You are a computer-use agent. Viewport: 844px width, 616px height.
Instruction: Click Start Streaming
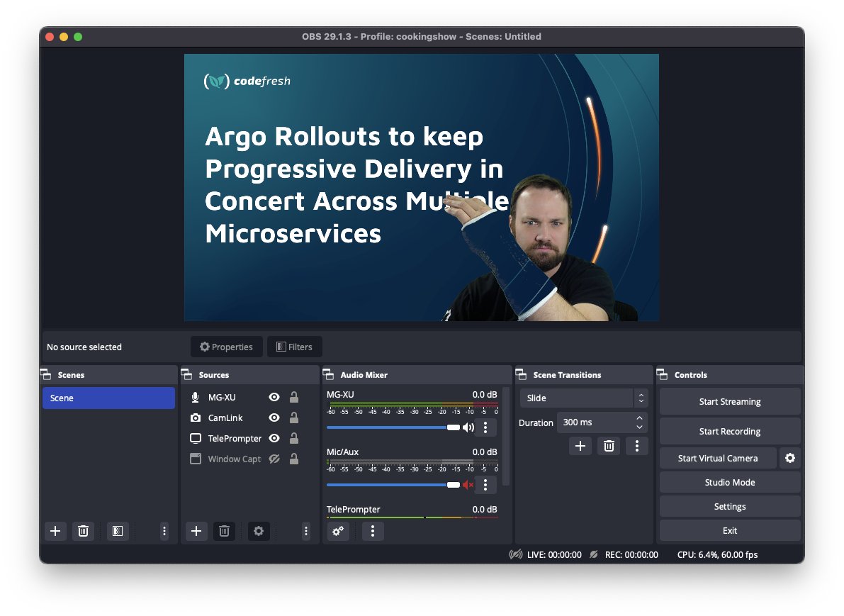pos(730,402)
